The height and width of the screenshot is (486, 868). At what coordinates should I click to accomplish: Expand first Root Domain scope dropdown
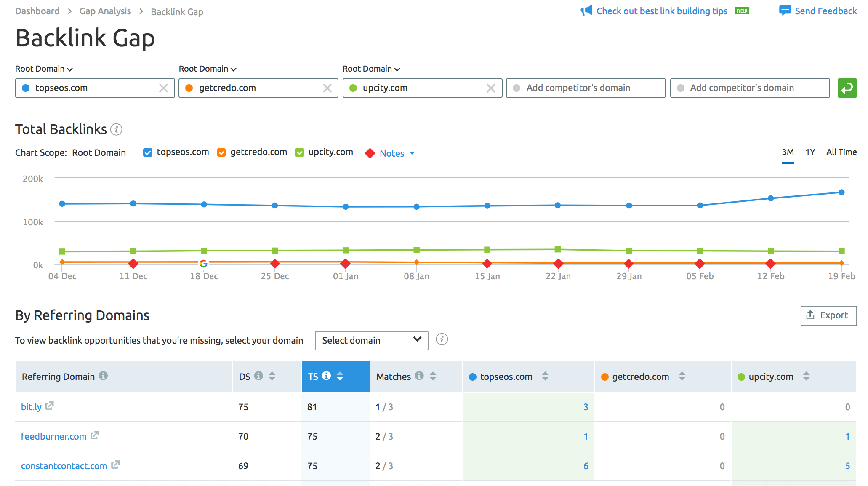click(44, 69)
